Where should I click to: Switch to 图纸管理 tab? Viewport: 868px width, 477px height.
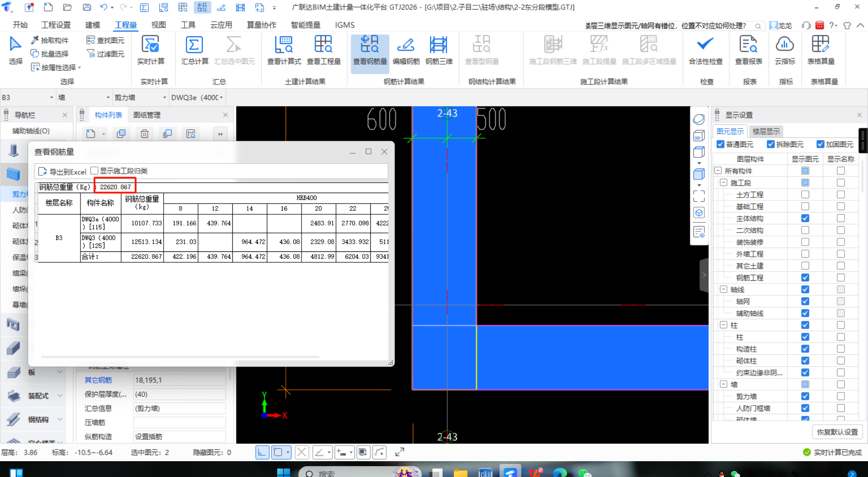coord(147,115)
